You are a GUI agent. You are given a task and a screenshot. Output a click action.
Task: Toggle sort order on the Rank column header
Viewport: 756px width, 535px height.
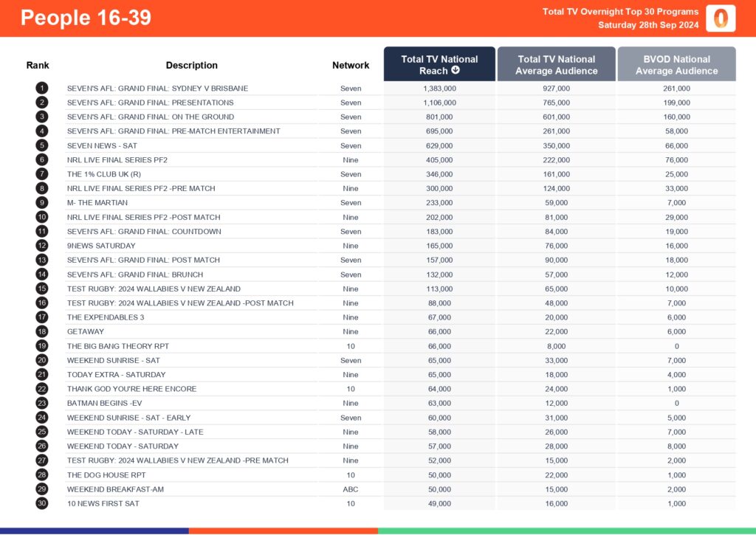[x=38, y=65]
